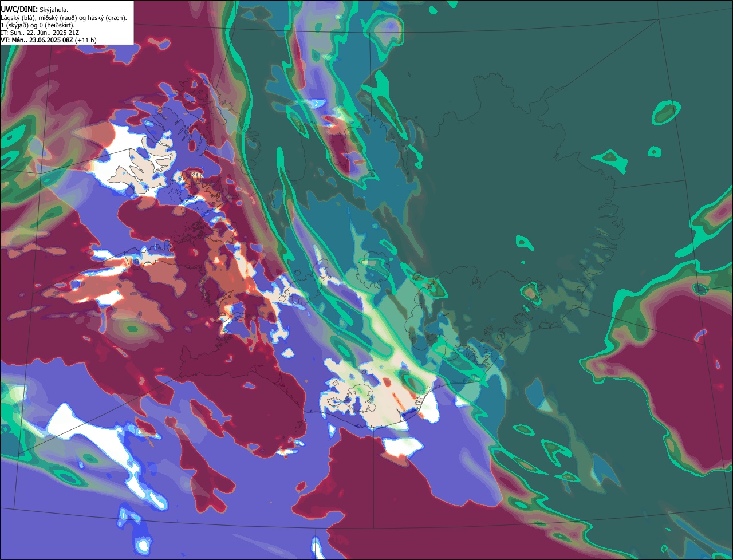Click the '(+11 h)' forecast offset
This screenshot has width=733, height=560.
85,40
